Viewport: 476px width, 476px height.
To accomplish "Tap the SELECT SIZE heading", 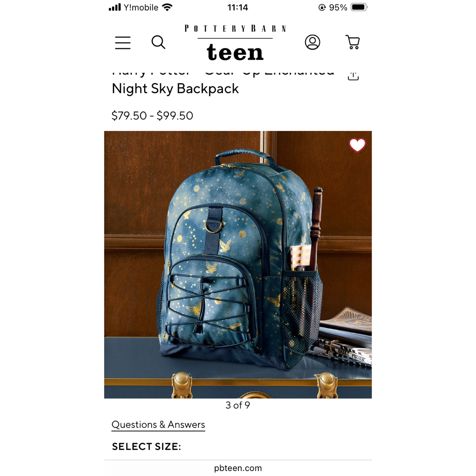I will coord(146,446).
